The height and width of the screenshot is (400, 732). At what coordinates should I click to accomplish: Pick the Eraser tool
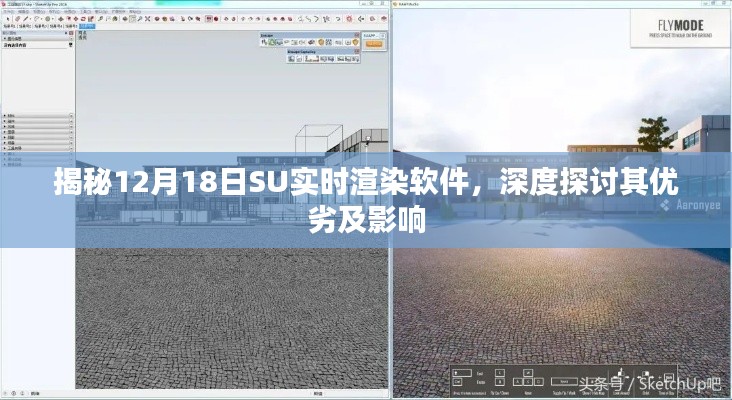(x=17, y=19)
